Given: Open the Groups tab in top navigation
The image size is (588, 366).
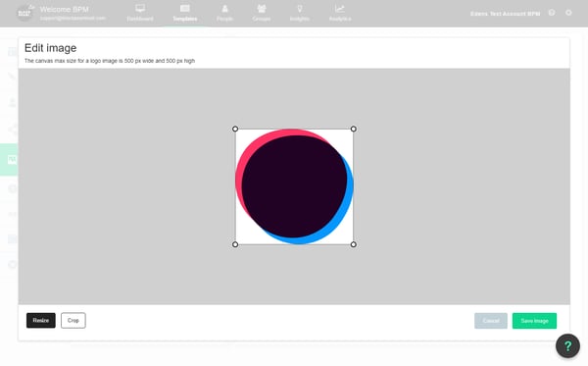Looking at the screenshot, I should pyautogui.click(x=262, y=13).
